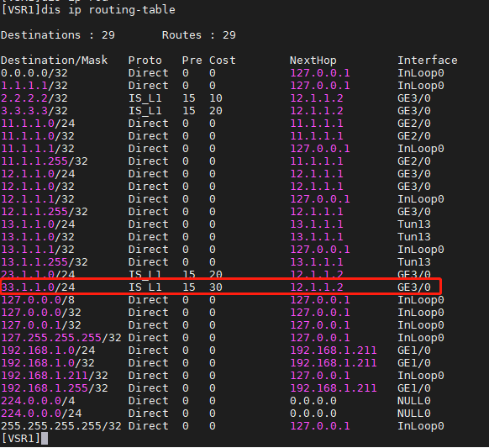The image size is (489, 448).
Task: Click the destination 13.1.1.0/24
Action: (x=38, y=224)
